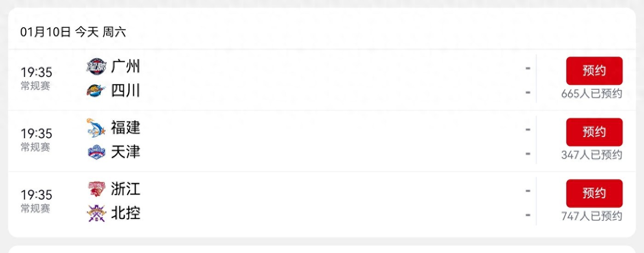Screen dimensions: 644x253
Task: Click the Beikong (北控) team logo icon
Action: point(96,213)
